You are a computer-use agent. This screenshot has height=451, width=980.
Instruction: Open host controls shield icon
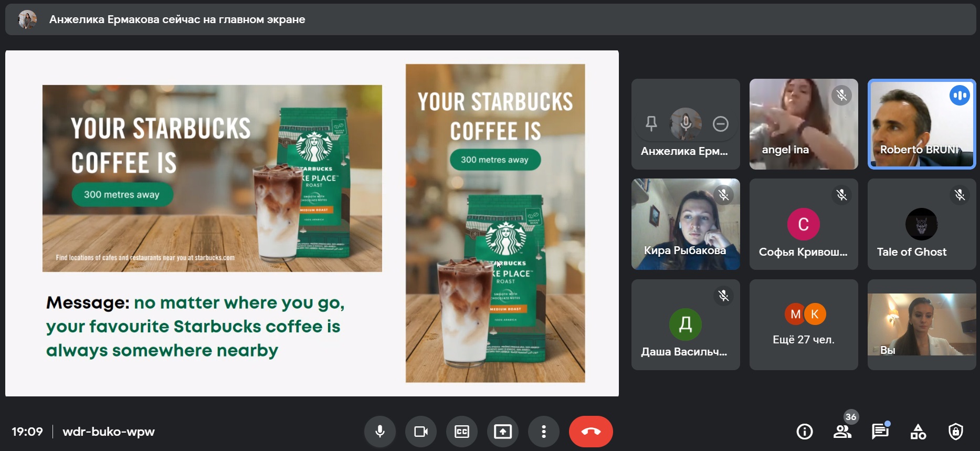956,432
